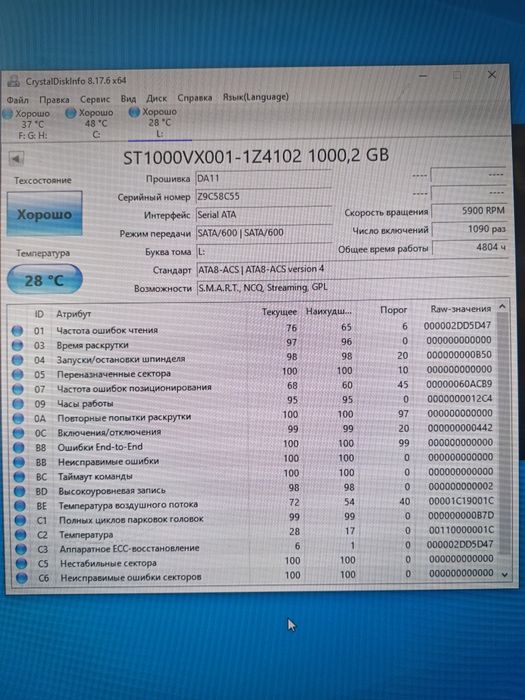Viewport: 525px width, 700px height.
Task: Open the Правка menu
Action: (x=54, y=99)
